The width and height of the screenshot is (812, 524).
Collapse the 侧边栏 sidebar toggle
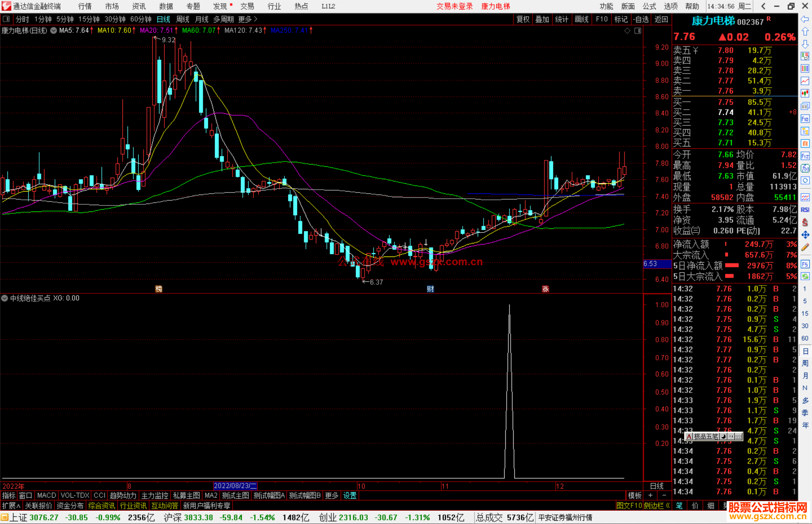(x=656, y=506)
